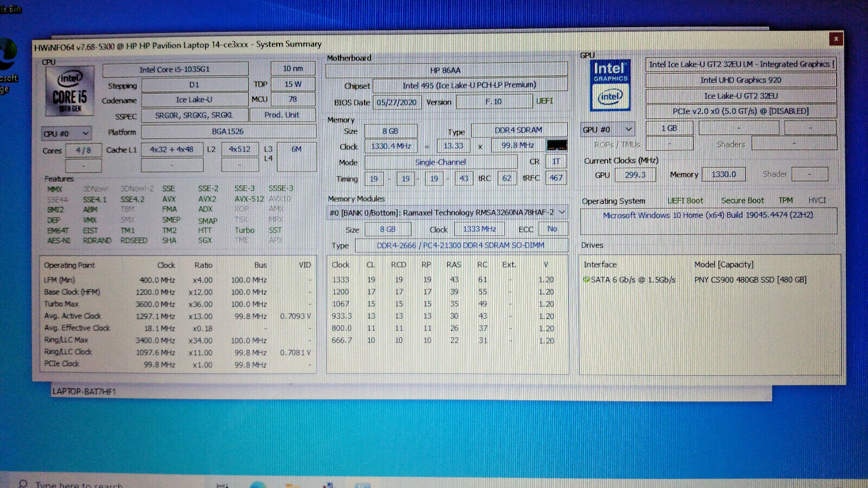Click the GPU memory value 1 GB
Image resolution: width=868 pixels, height=488 pixels.
coord(669,128)
